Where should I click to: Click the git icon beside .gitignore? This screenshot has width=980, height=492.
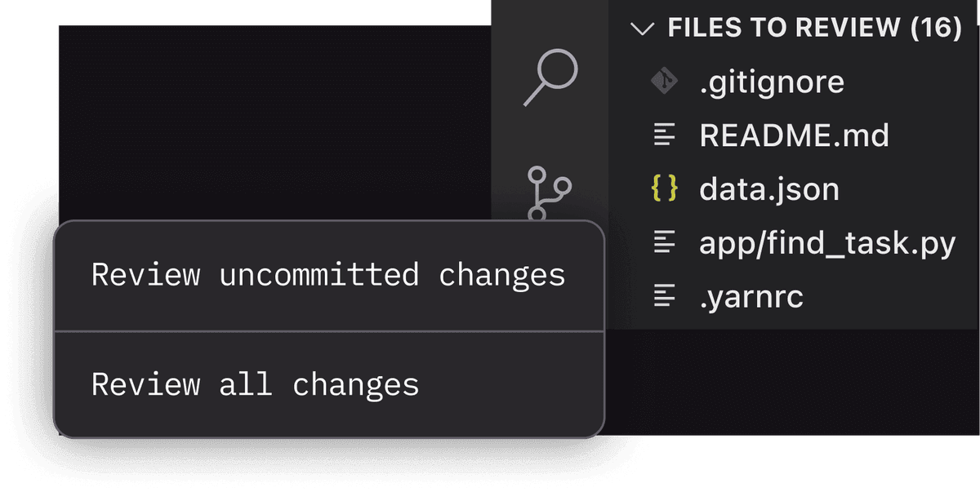click(x=664, y=82)
